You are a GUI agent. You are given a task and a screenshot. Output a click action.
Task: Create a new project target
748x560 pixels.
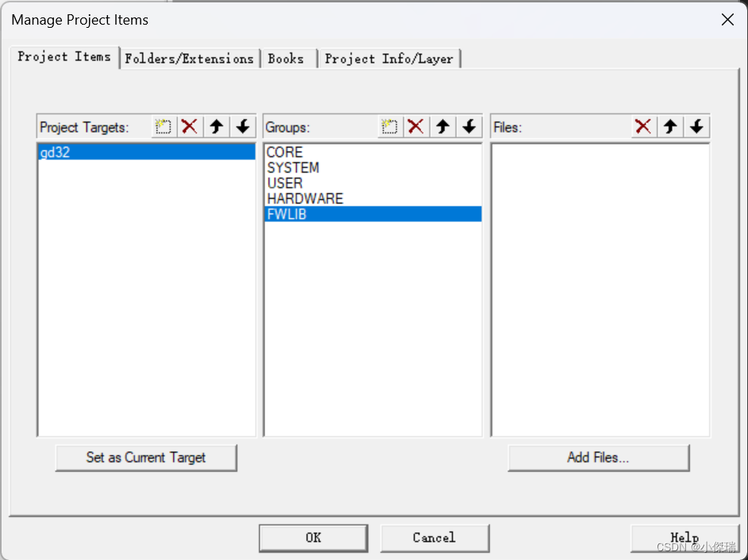[164, 127]
